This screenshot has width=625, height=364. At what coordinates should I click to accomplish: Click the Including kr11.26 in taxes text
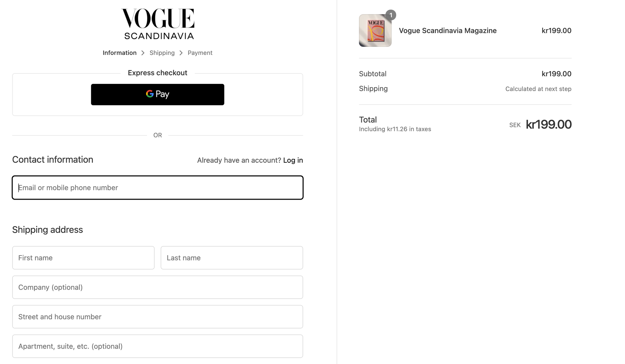click(395, 129)
